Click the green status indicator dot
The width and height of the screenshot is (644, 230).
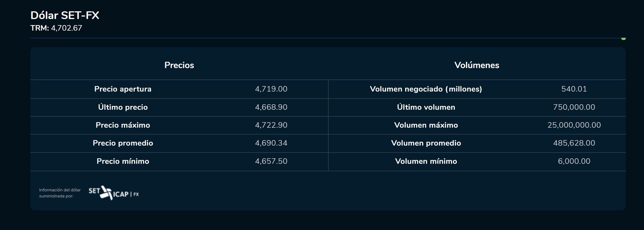[623, 39]
